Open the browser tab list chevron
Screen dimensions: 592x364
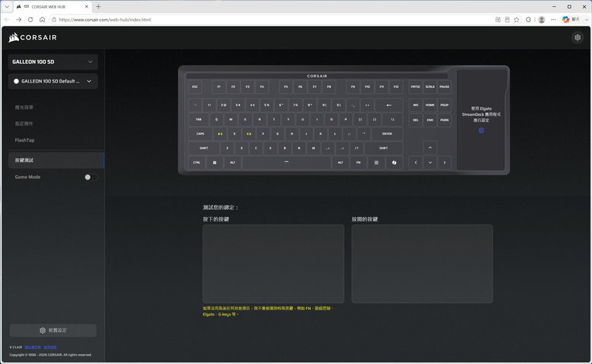click(x=7, y=6)
